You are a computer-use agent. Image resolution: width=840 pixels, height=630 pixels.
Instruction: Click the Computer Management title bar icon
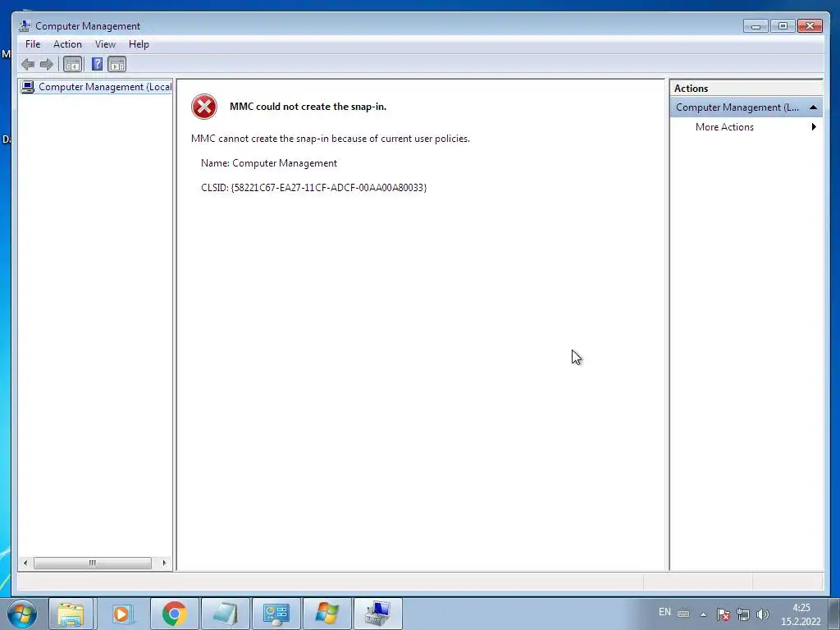[x=25, y=25]
